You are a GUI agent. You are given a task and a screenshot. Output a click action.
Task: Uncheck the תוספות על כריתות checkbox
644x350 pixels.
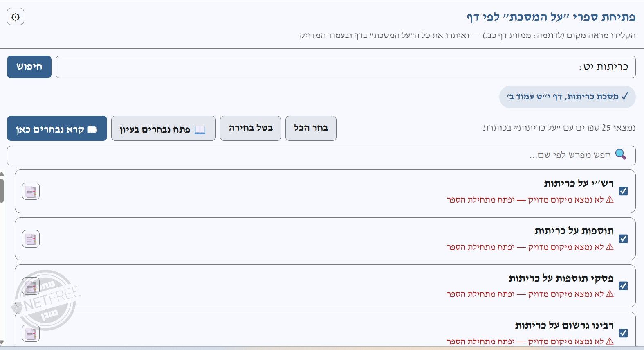(623, 239)
